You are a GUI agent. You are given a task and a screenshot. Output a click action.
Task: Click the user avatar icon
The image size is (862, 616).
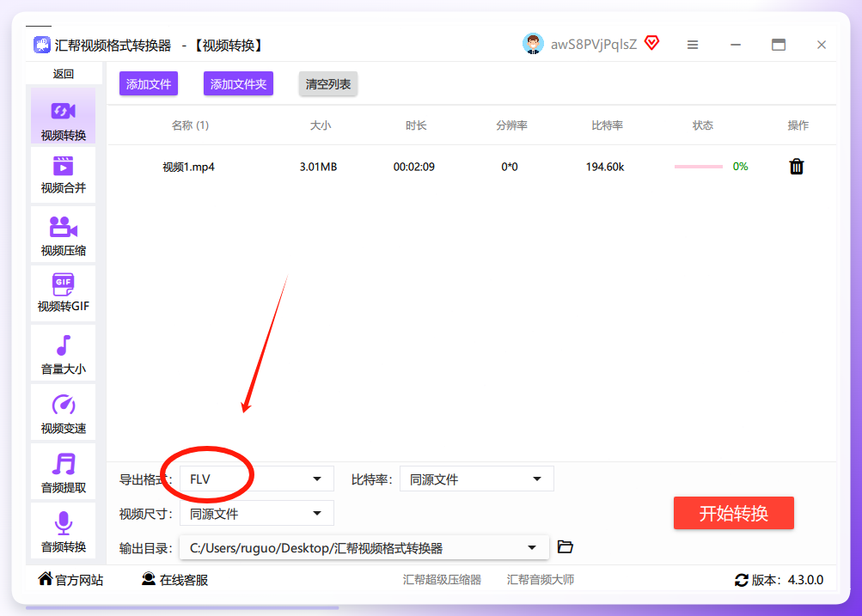pyautogui.click(x=533, y=44)
